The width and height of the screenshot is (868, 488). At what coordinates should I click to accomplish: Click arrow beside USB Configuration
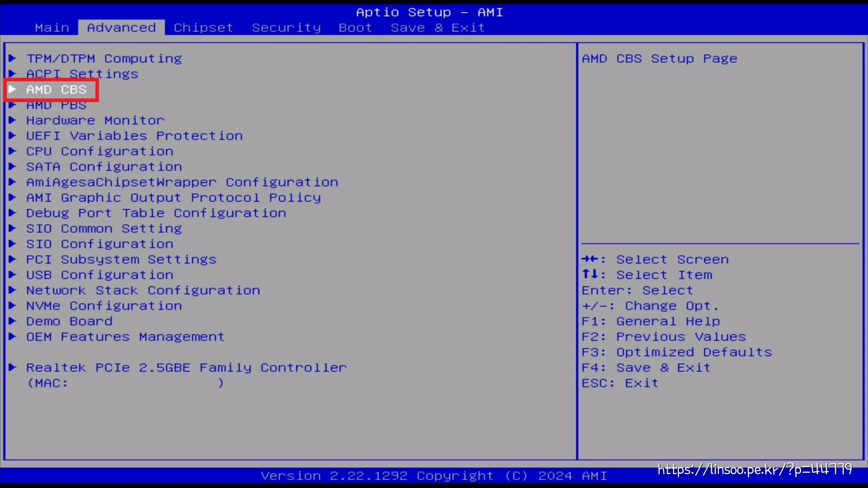(x=13, y=275)
